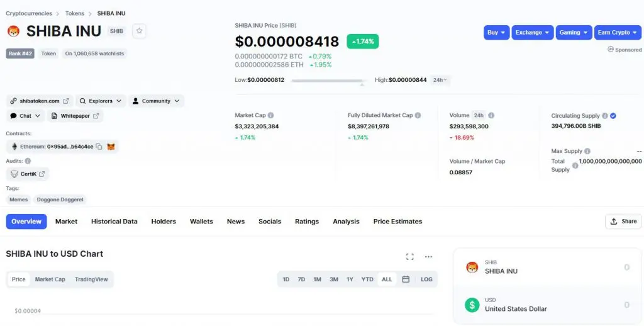Go to Tokens breadcrumb

[75, 14]
